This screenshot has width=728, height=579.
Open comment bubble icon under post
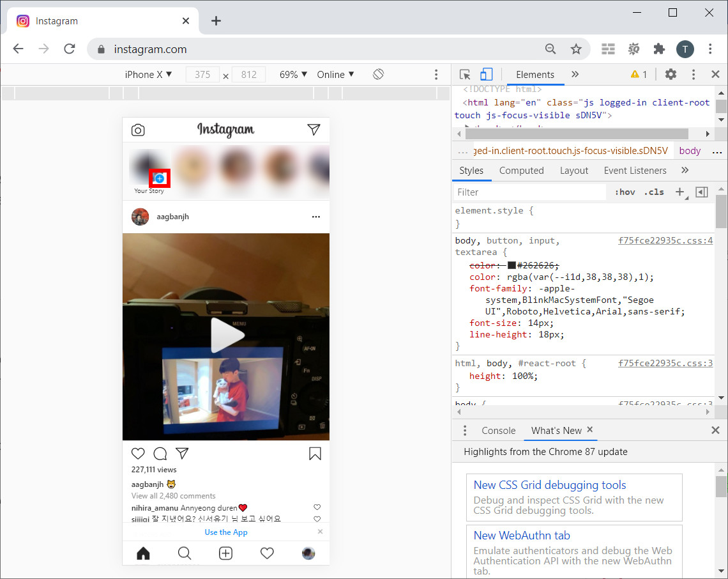pyautogui.click(x=160, y=454)
